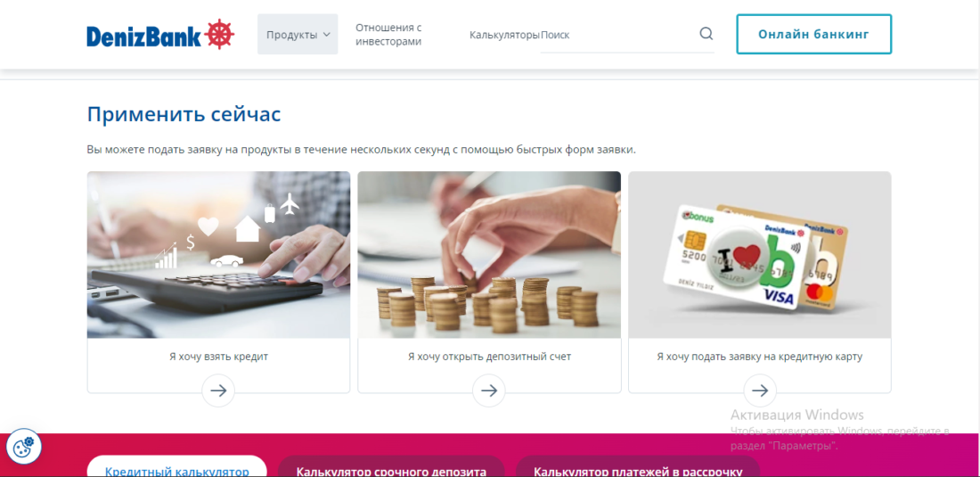Open Калькуляторы menu item

coord(504,35)
